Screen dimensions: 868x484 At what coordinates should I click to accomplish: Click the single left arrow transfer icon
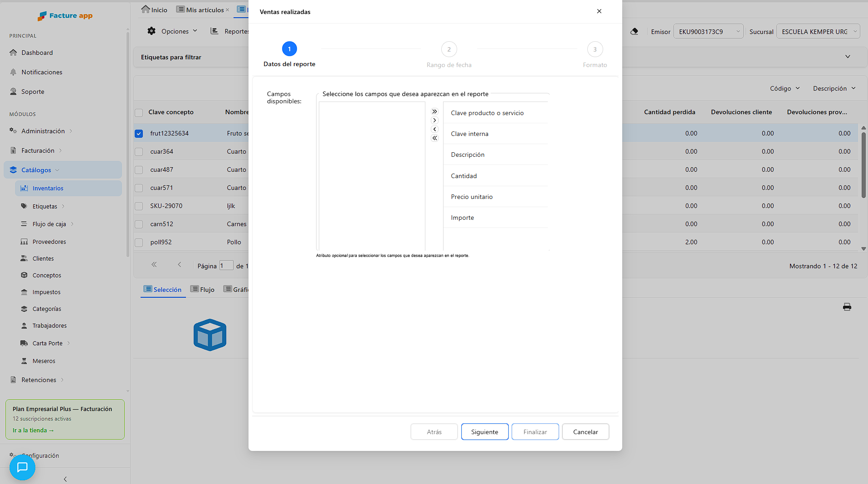click(434, 130)
